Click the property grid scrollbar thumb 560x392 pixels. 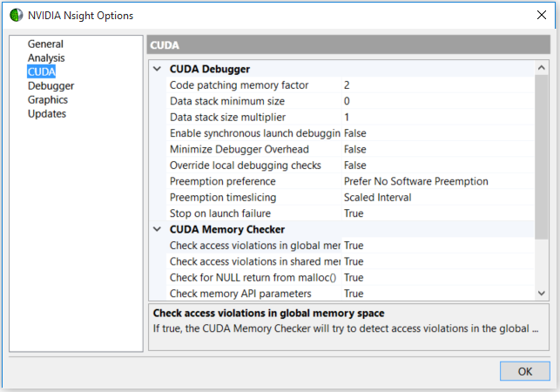click(542, 157)
